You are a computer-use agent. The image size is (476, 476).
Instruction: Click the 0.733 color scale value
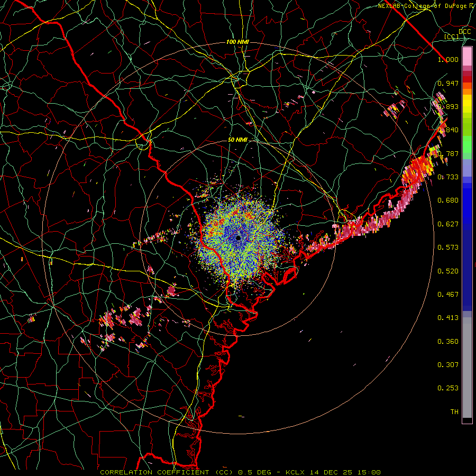(x=448, y=177)
